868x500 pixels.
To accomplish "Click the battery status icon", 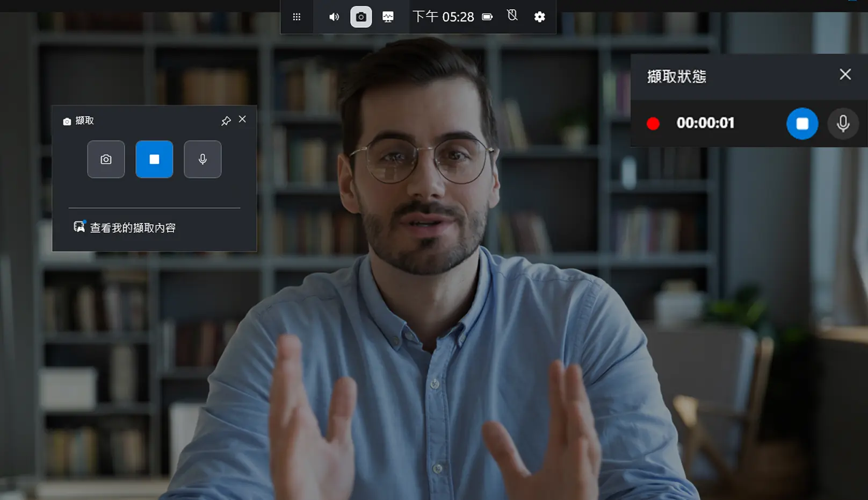I will (487, 17).
